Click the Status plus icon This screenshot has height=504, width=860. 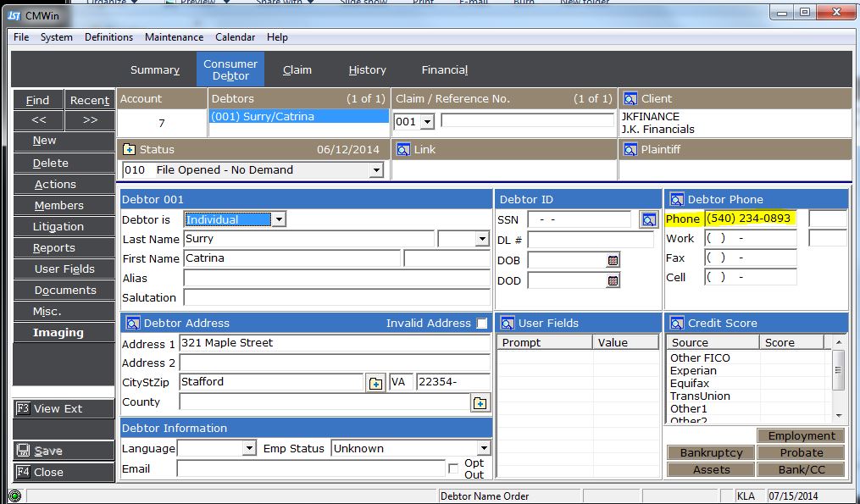(130, 150)
